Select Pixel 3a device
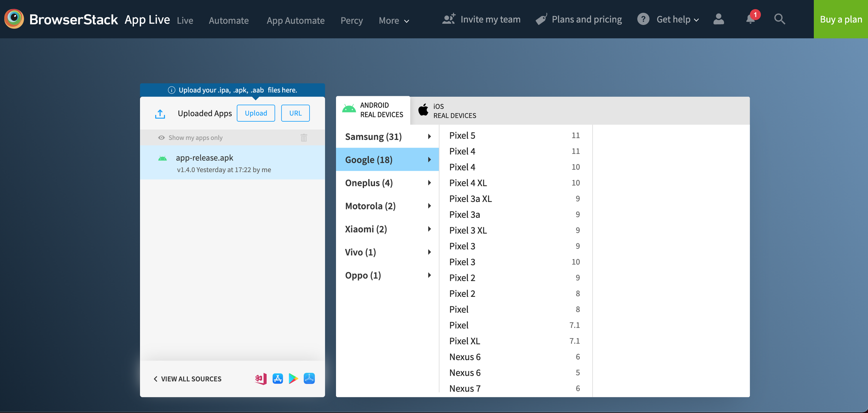 point(515,214)
